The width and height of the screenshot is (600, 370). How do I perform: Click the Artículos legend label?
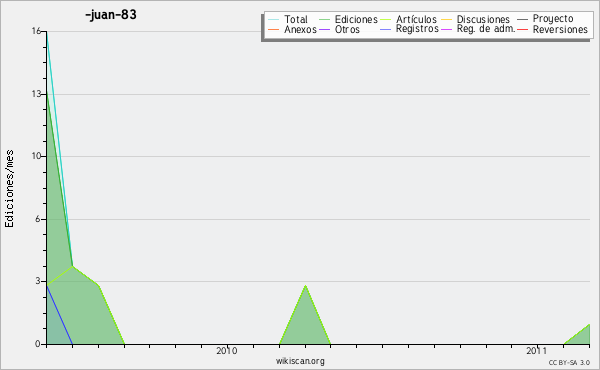click(416, 19)
